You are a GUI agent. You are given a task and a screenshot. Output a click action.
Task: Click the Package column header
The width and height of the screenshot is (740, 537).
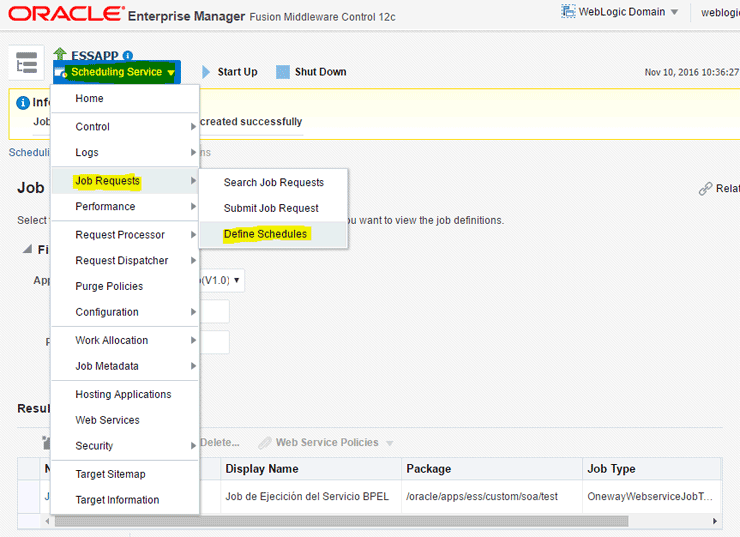(492, 469)
